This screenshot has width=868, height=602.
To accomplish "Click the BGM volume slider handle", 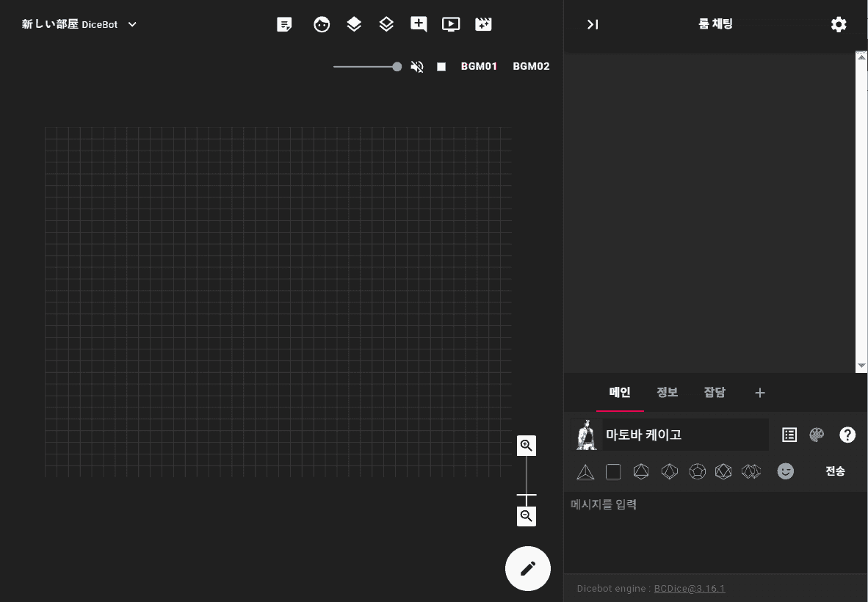I will coord(397,67).
